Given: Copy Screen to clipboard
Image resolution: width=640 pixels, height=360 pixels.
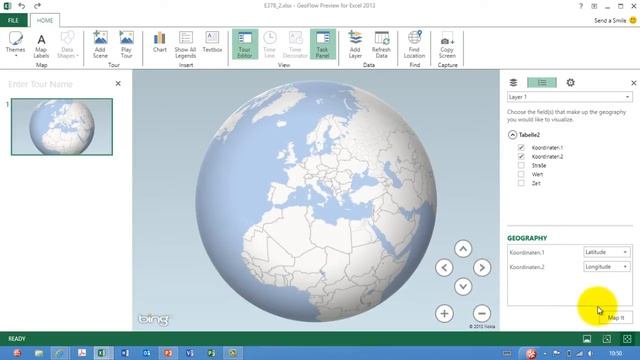Looking at the screenshot, I should 447,45.
